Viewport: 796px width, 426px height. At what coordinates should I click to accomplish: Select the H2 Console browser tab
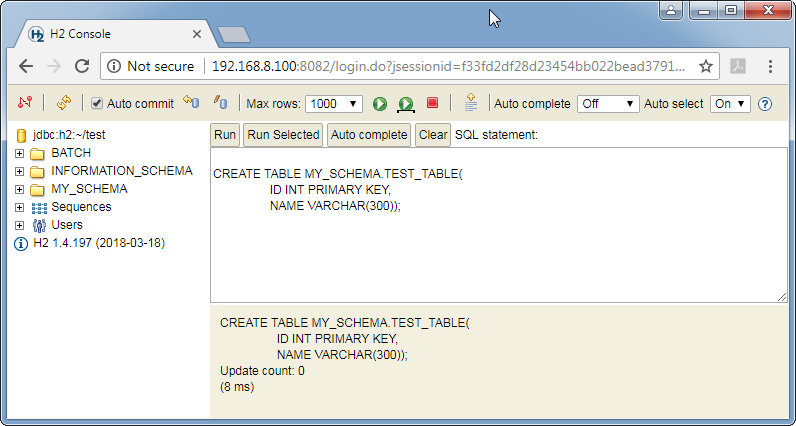click(x=110, y=34)
